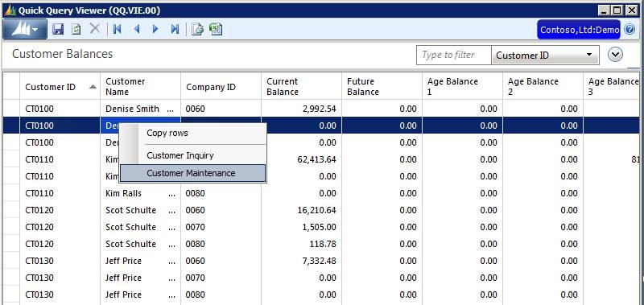Click the Delete X icon
The image size is (644, 305).
tap(95, 29)
